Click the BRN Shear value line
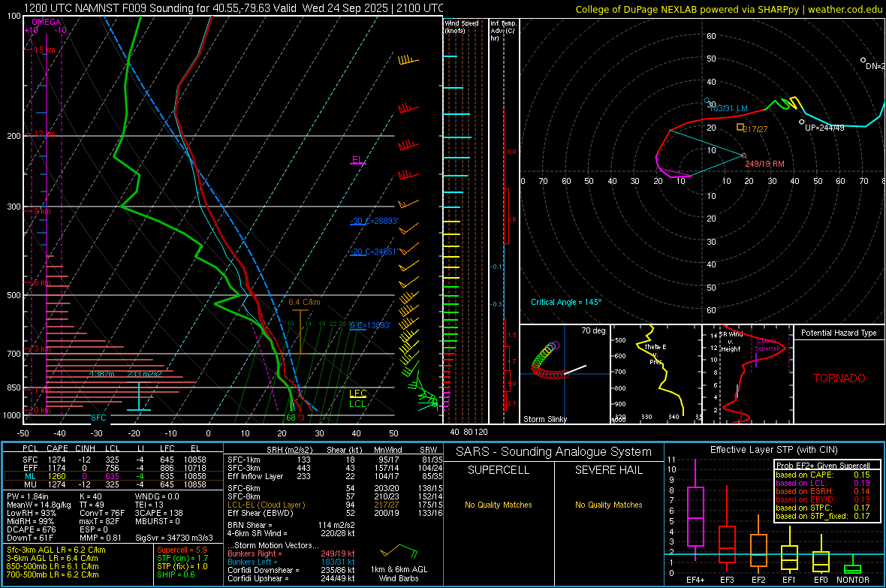The height and width of the screenshot is (588, 886). [x=291, y=525]
